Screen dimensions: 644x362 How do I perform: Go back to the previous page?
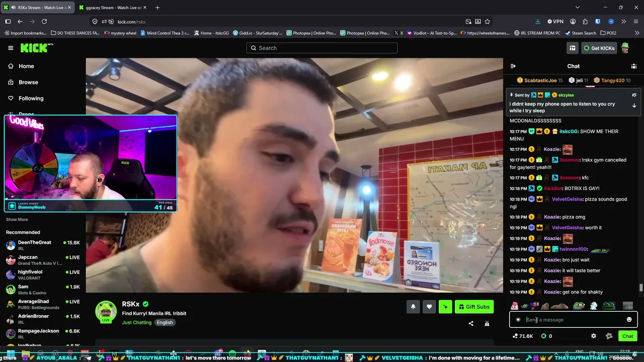pyautogui.click(x=20, y=22)
